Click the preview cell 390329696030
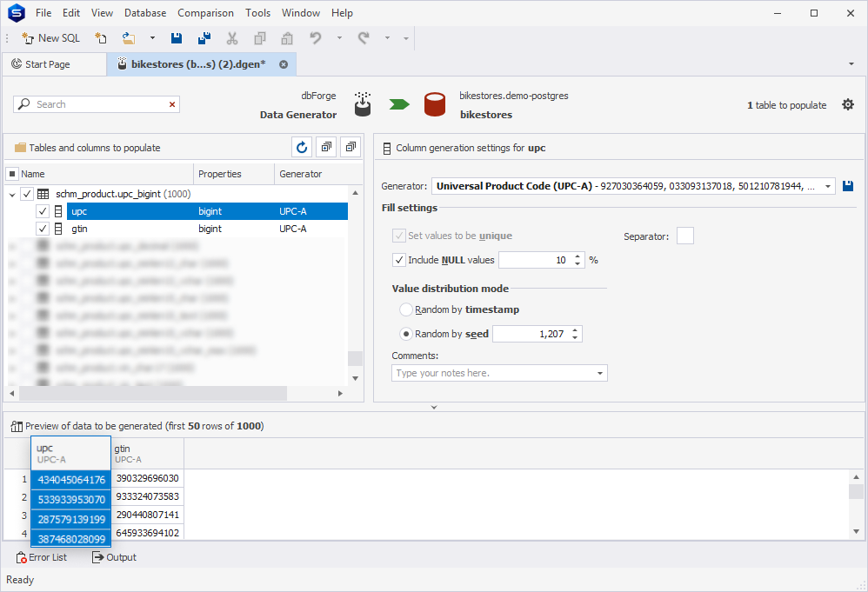 (x=148, y=478)
